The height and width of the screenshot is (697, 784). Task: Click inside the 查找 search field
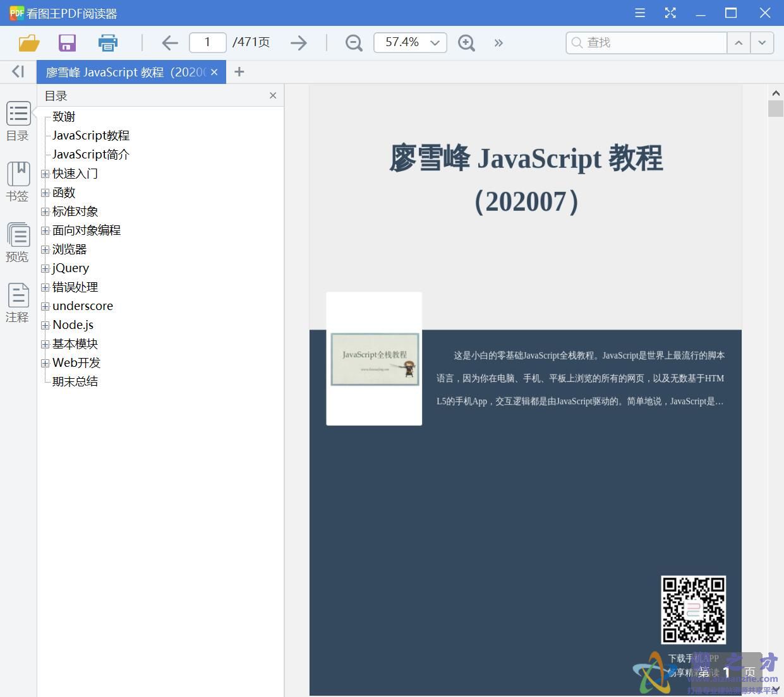pos(644,42)
